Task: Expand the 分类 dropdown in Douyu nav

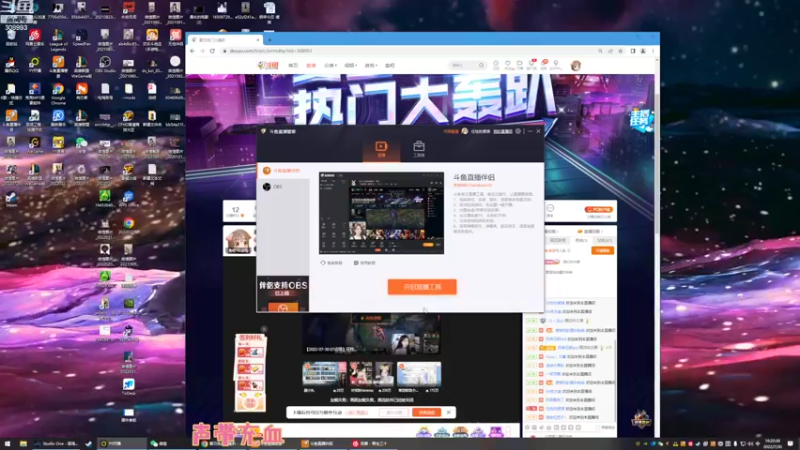Action: (331, 65)
